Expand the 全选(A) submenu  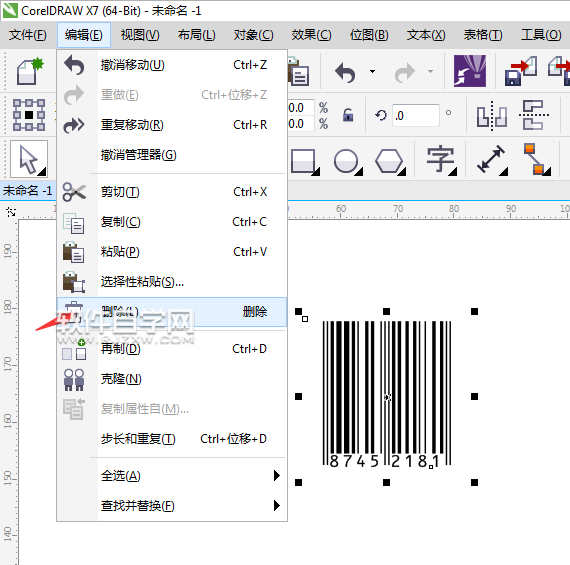coord(172,476)
